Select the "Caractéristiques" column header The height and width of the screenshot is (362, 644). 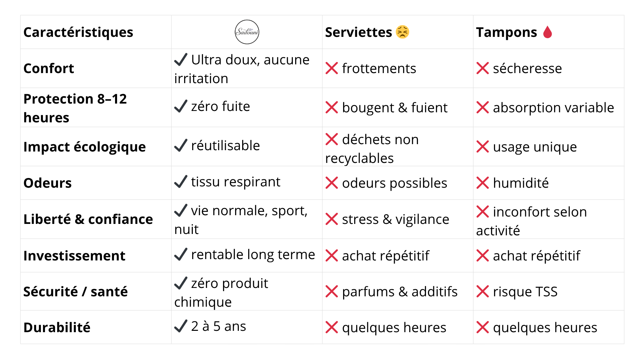(78, 32)
